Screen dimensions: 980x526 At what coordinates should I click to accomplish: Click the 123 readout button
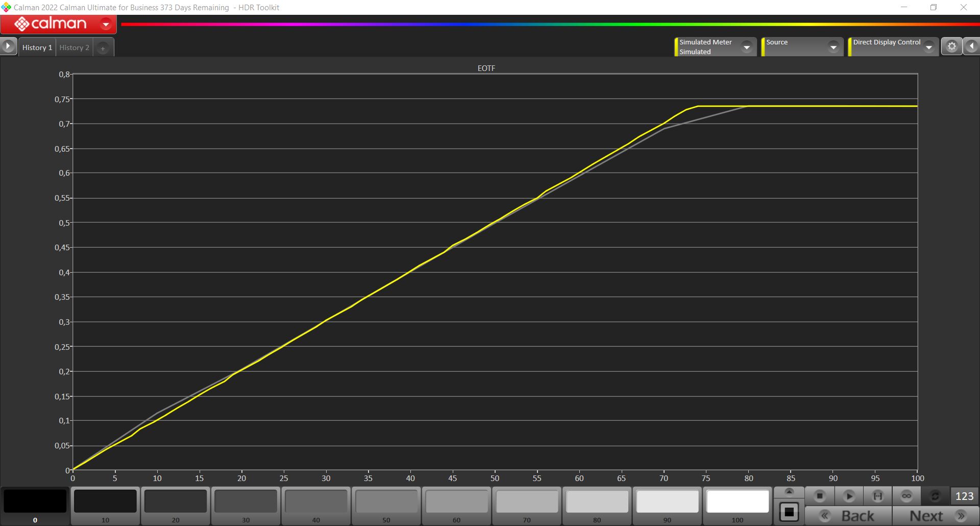click(964, 496)
